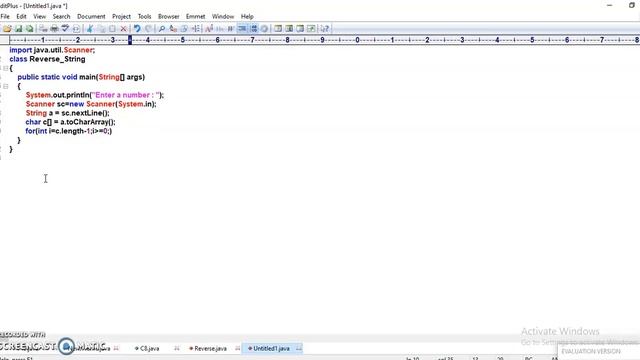This screenshot has width=640, height=360.
Task: Click the Cut scissors icon
Action: click(x=90, y=29)
